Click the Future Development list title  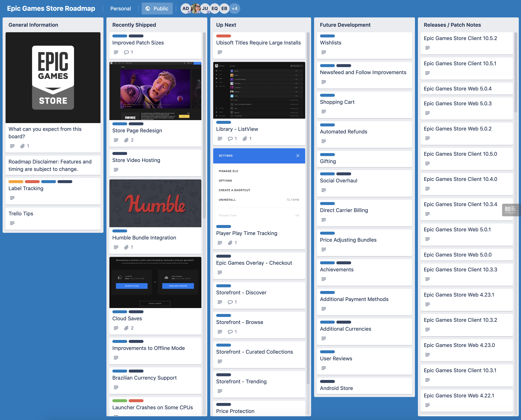[x=345, y=25]
